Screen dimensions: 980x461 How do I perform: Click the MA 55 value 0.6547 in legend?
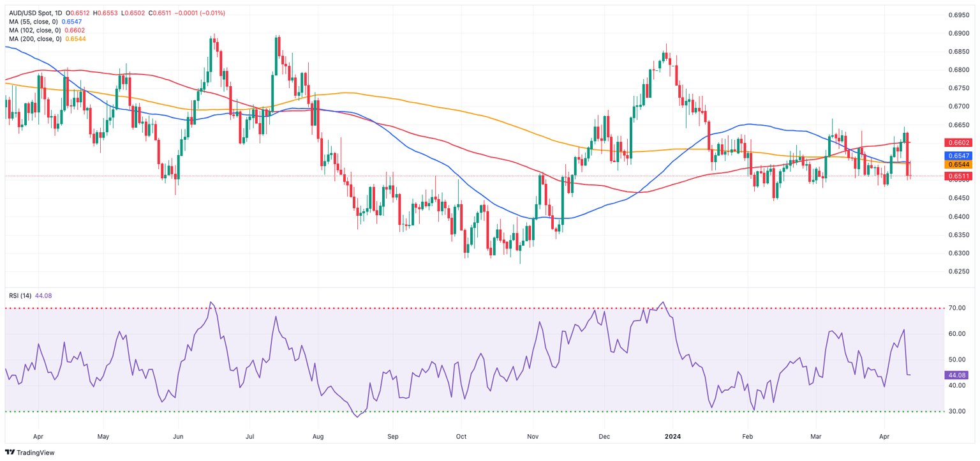pyautogui.click(x=72, y=21)
